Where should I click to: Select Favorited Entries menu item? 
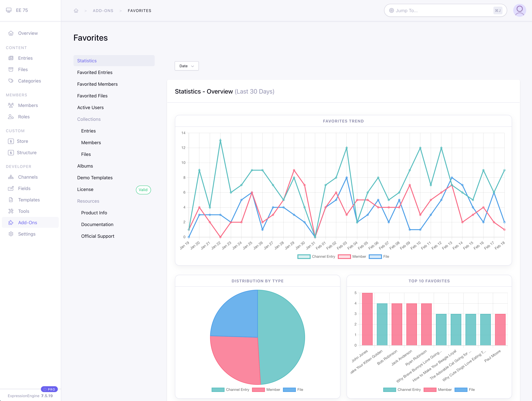tap(95, 72)
